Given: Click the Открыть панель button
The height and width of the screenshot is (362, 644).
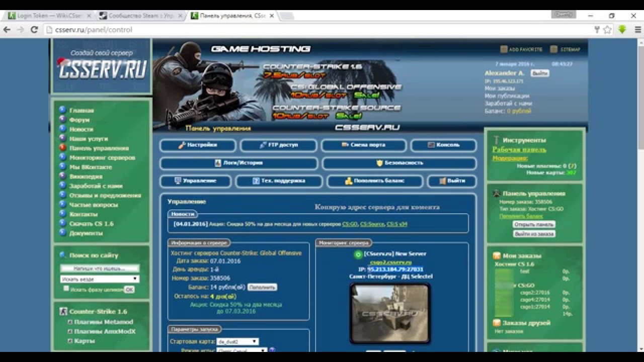Looking at the screenshot, I should pos(534,224).
